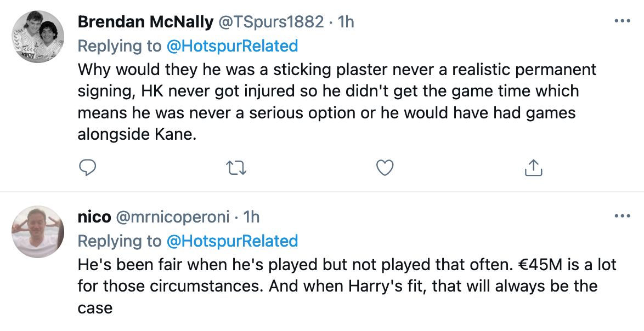Open @HotspurRelated link in nico's tweet
This screenshot has width=644, height=331.
(233, 241)
